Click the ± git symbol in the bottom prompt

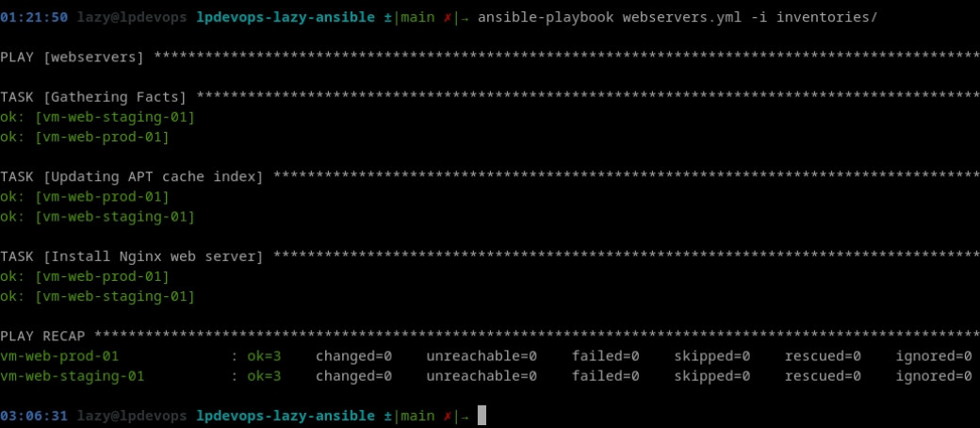pos(388,416)
